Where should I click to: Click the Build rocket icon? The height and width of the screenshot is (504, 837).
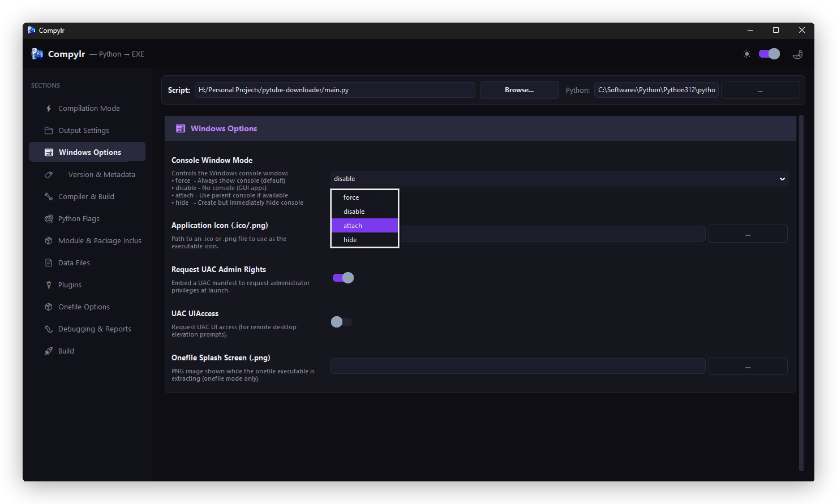click(49, 351)
